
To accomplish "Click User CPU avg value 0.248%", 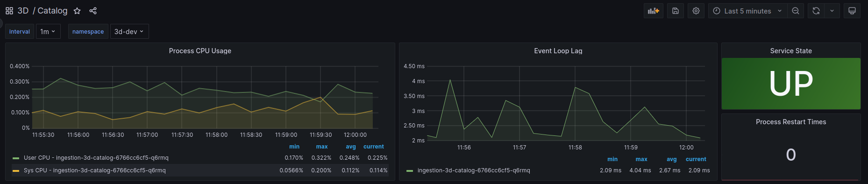I will click(x=349, y=158).
